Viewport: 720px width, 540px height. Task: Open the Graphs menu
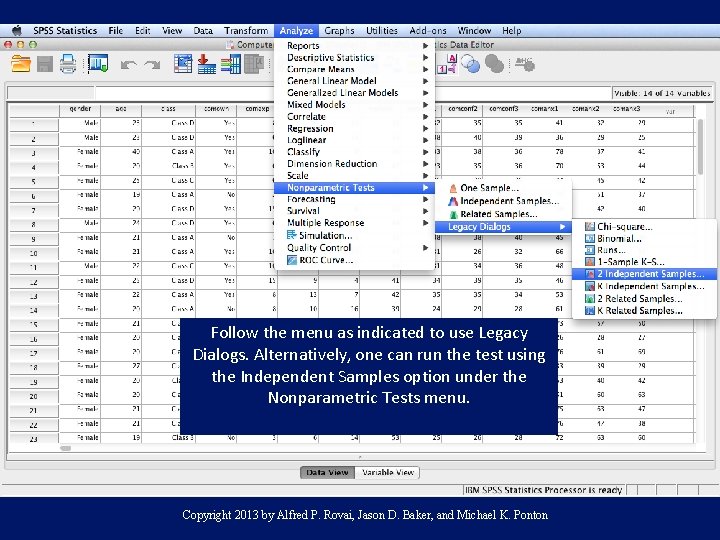tap(339, 31)
